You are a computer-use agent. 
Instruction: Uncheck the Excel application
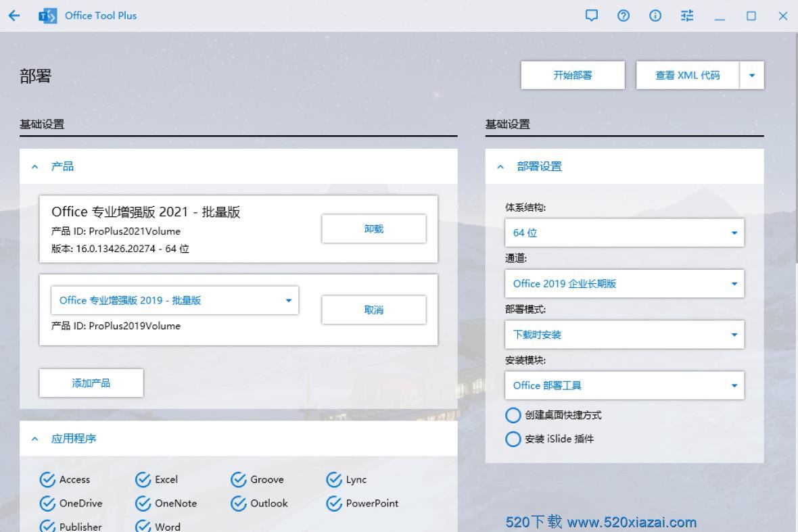(143, 479)
